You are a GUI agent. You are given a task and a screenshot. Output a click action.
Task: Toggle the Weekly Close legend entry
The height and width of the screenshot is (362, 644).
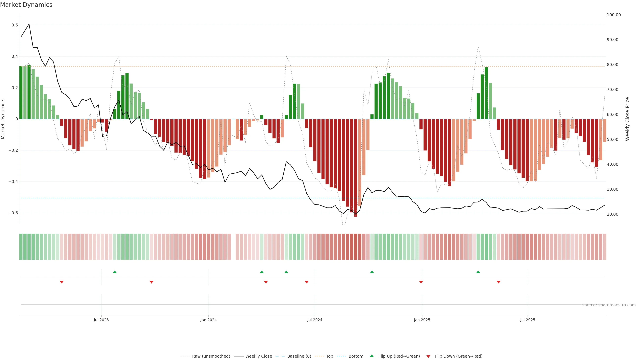258,356
